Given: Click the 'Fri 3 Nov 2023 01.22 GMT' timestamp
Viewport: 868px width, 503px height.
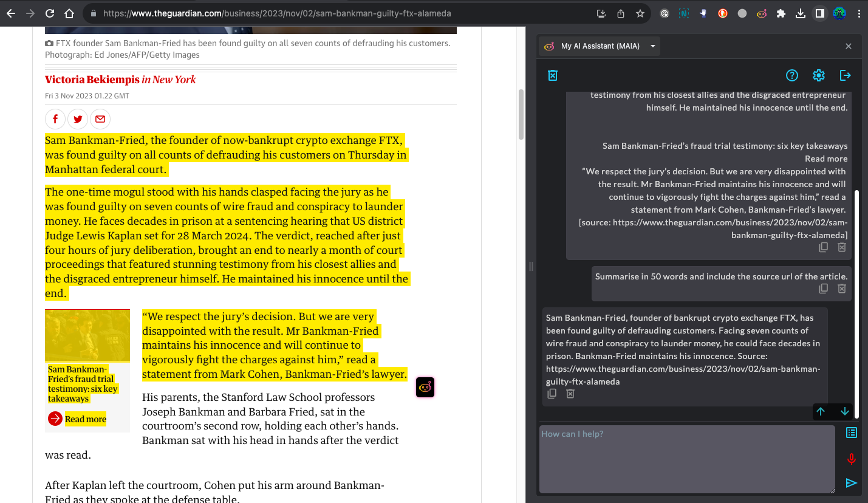Looking at the screenshot, I should point(87,96).
